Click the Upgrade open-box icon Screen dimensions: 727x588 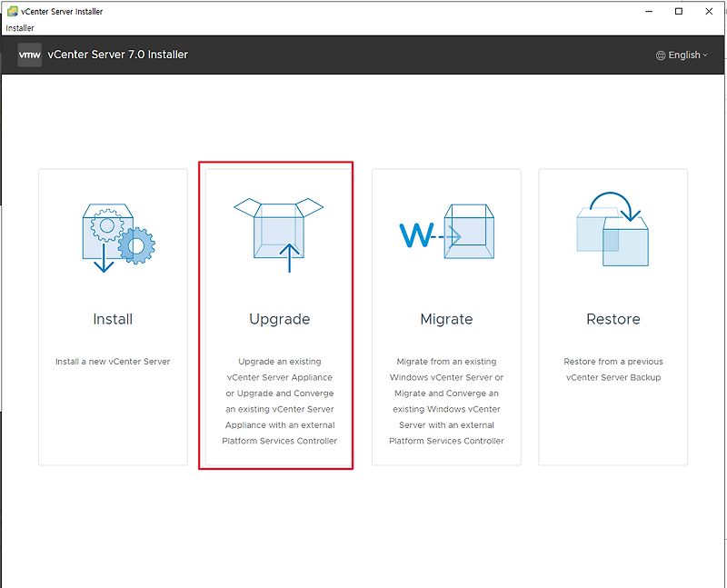(x=279, y=230)
